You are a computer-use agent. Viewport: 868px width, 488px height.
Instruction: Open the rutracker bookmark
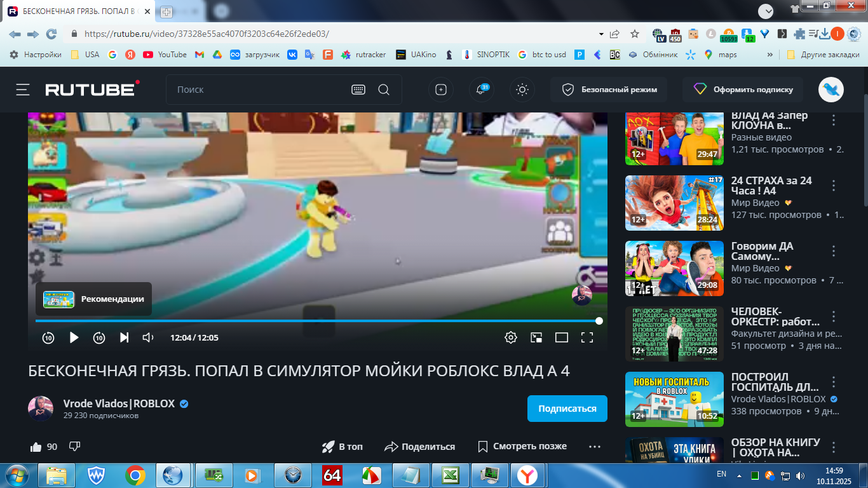click(x=363, y=55)
